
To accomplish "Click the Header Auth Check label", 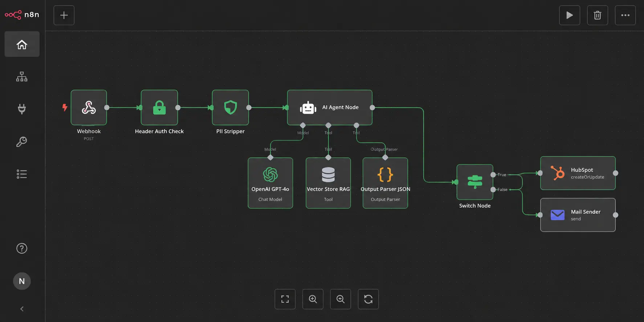I will (159, 131).
